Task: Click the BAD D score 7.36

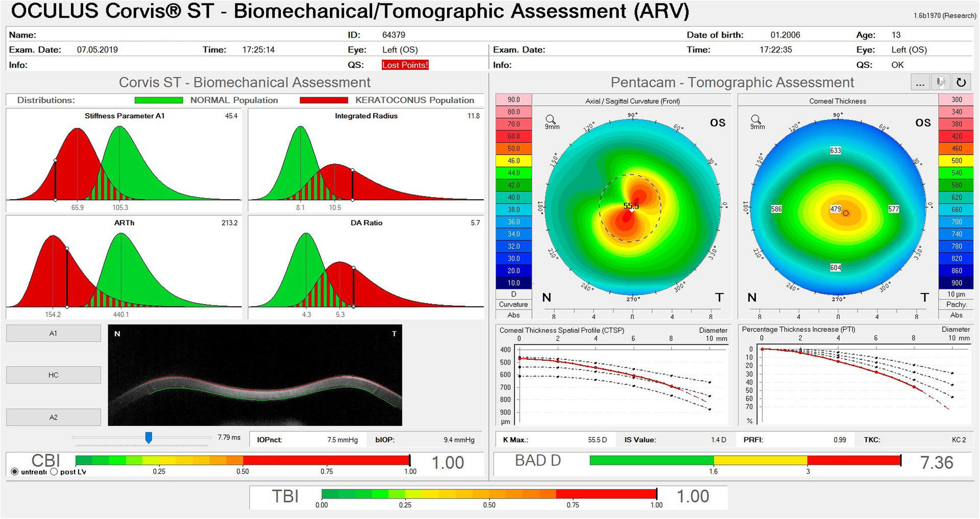Action: tap(937, 463)
